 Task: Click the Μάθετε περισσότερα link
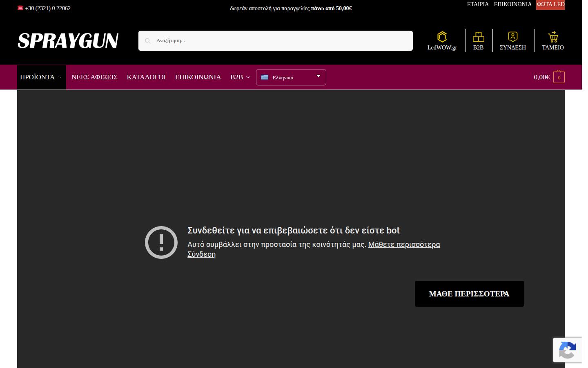pyautogui.click(x=404, y=245)
